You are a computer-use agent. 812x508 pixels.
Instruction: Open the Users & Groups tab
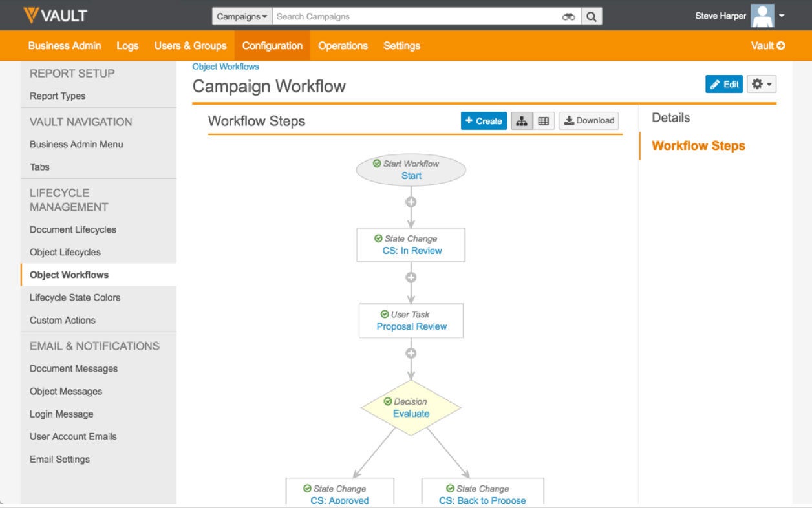190,46
